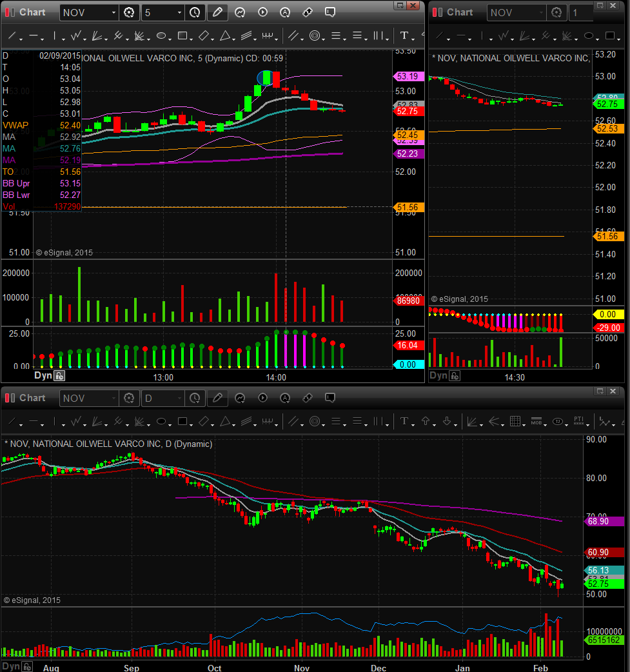
Task: Click the Chart title of top-right window
Action: tap(460, 12)
